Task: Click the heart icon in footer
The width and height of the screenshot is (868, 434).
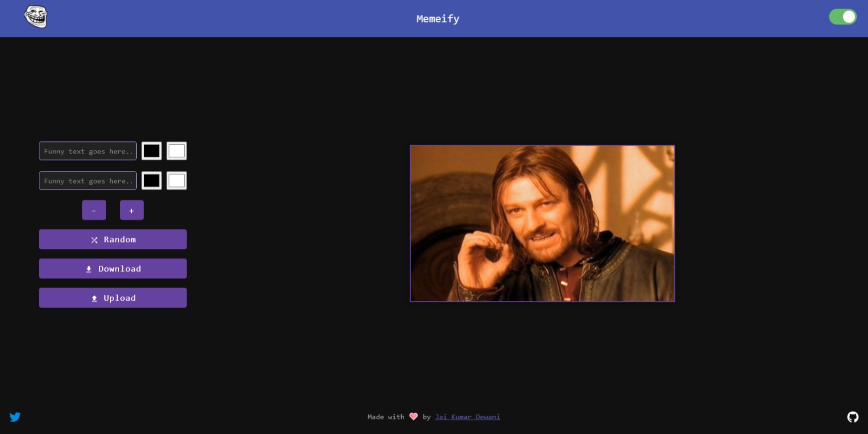Action: click(414, 417)
